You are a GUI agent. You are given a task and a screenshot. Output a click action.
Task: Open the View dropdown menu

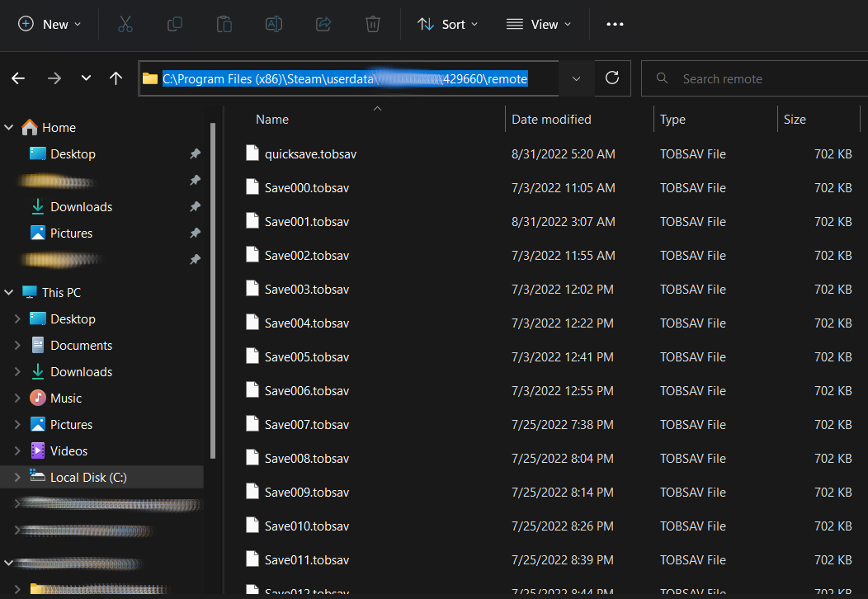539,25
